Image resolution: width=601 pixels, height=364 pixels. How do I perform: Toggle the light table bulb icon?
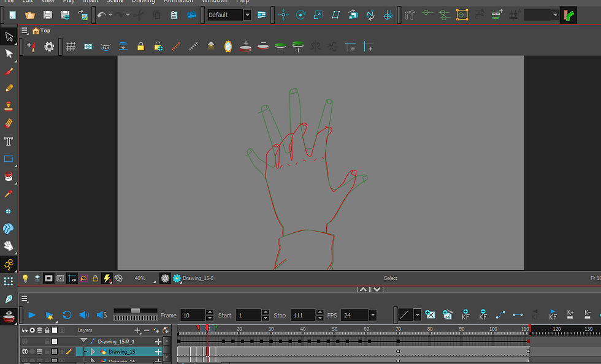tap(25, 278)
